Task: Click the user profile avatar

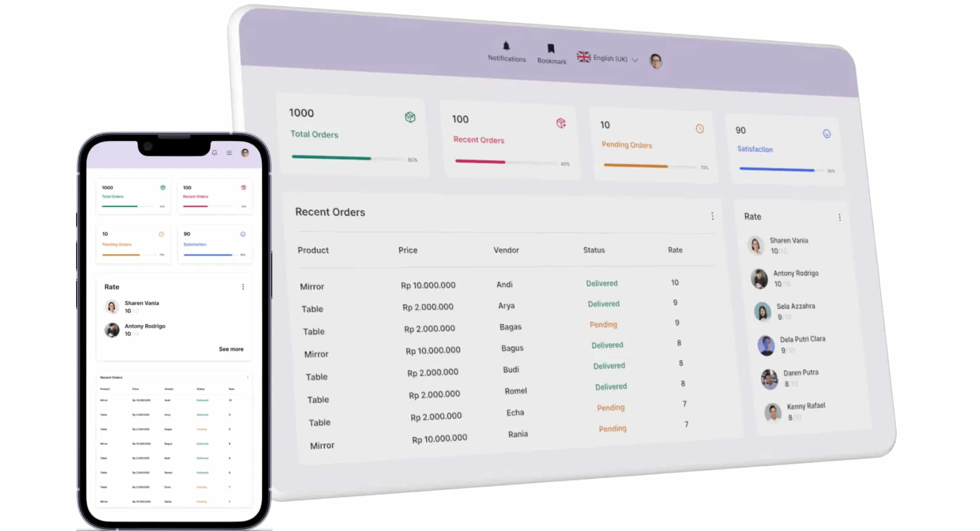Action: pyautogui.click(x=656, y=59)
